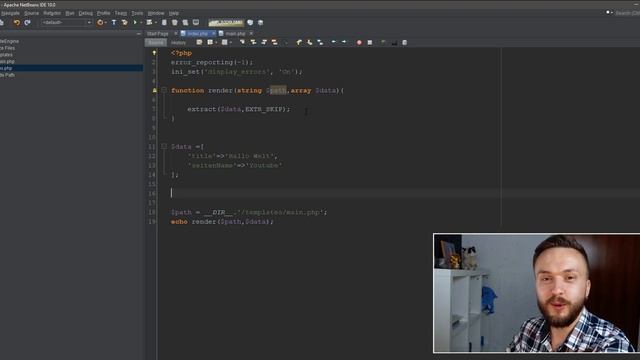The height and width of the screenshot is (360, 640).
Task: Open the Profile menu
Action: point(103,13)
